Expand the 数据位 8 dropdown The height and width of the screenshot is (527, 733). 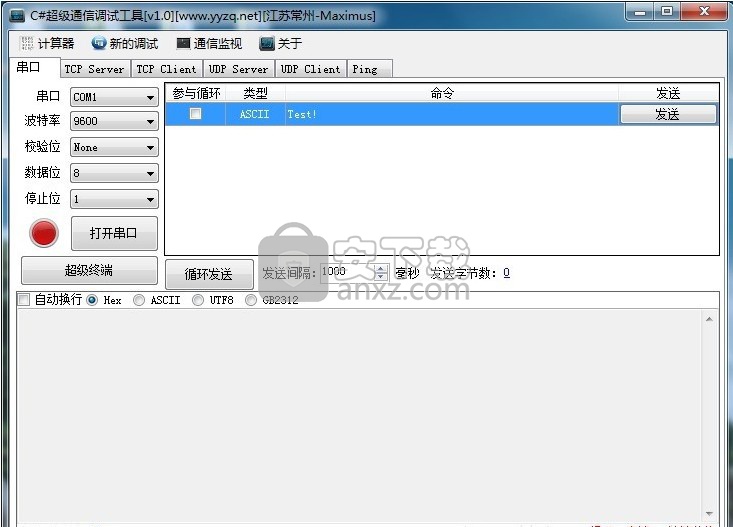coord(150,173)
